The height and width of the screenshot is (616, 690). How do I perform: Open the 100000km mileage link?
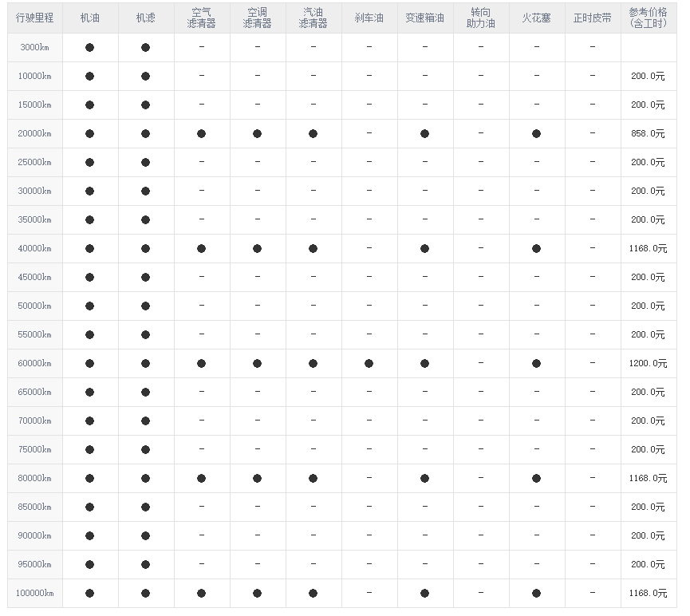[x=34, y=594]
